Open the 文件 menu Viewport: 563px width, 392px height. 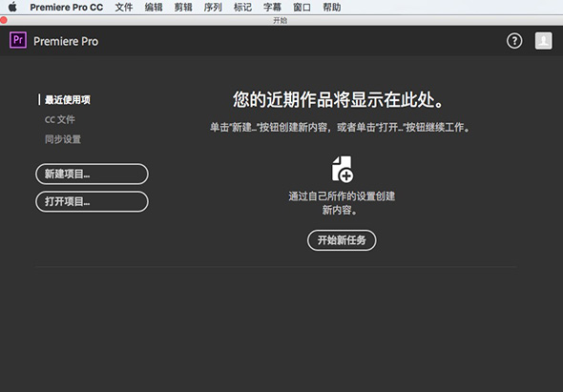point(124,8)
